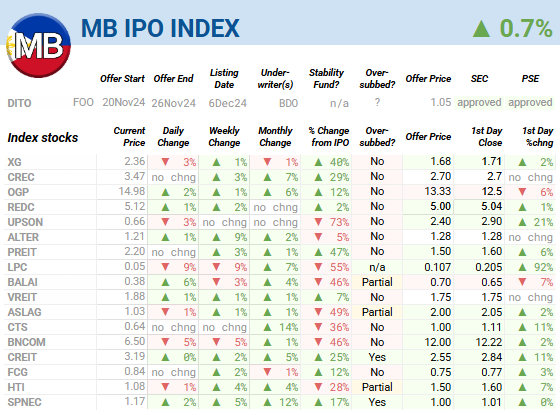Image resolution: width=560 pixels, height=415 pixels.
Task: Select the % Change from IPO header
Action: (330, 136)
